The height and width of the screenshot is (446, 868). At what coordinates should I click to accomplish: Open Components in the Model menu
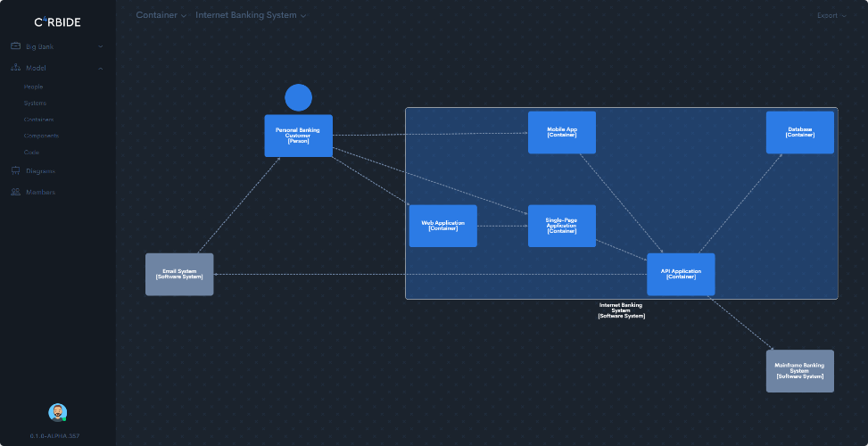pyautogui.click(x=41, y=136)
